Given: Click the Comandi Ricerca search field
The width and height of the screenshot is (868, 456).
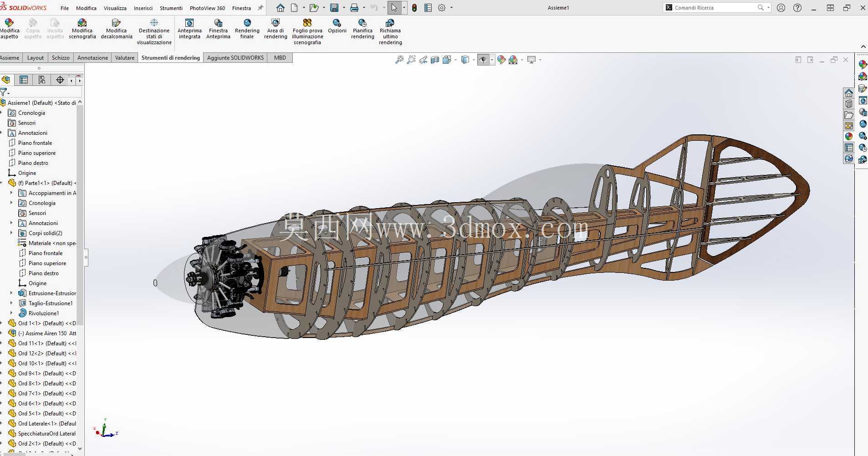Looking at the screenshot, I should pos(714,8).
